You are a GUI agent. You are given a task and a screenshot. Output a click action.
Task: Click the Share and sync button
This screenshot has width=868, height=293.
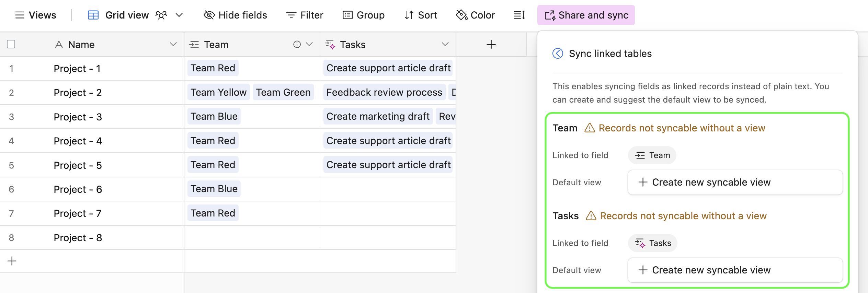pyautogui.click(x=586, y=15)
